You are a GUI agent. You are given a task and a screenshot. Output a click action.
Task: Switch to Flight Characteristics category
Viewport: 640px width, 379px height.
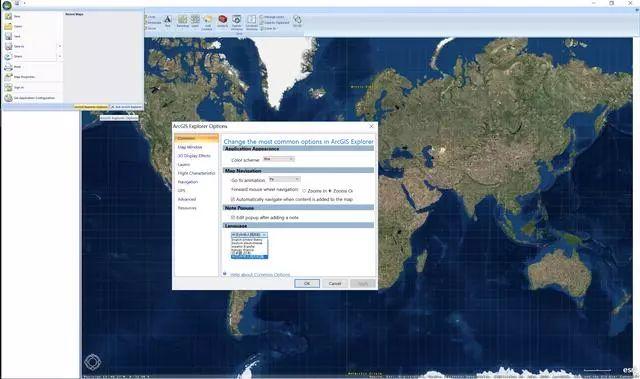(x=196, y=173)
